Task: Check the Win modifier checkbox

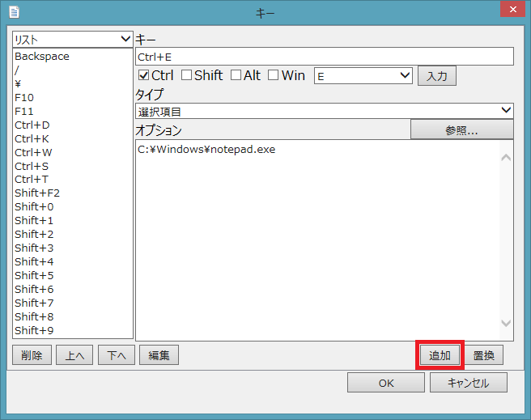Action: pyautogui.click(x=274, y=75)
